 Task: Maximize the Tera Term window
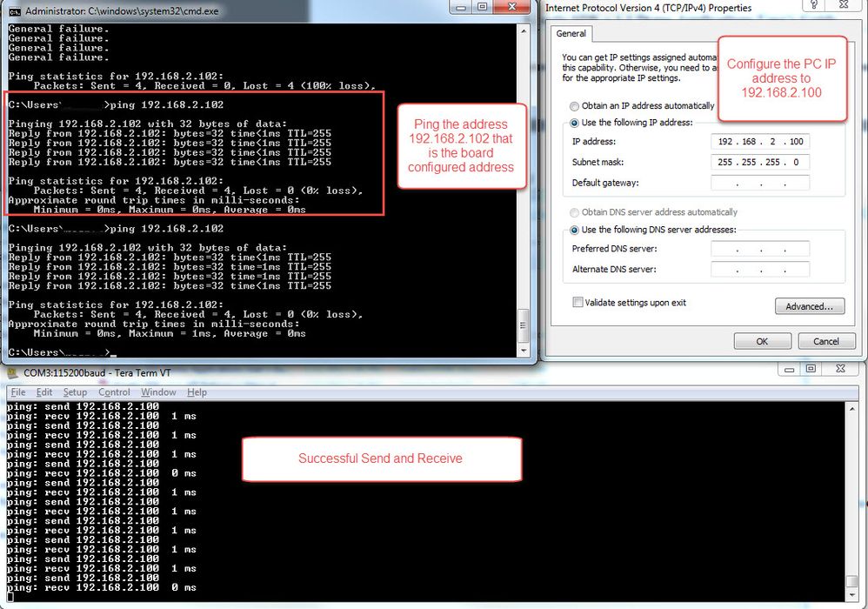[811, 369]
